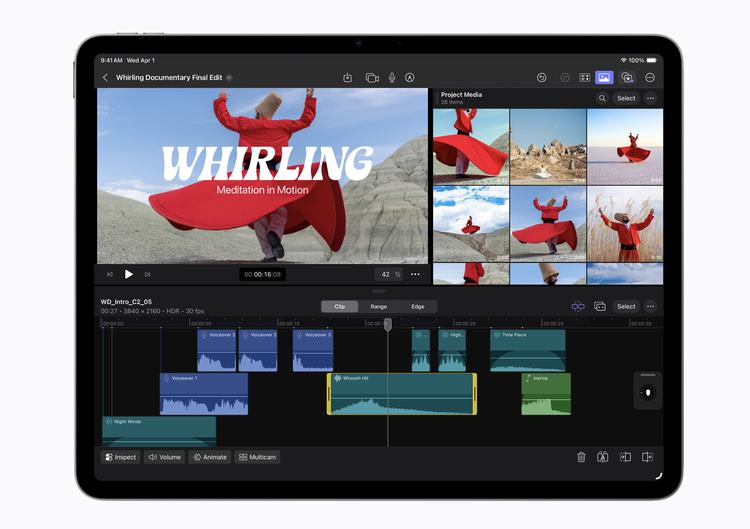Select the dancer in dry reeds thumbnail

pyautogui.click(x=625, y=224)
